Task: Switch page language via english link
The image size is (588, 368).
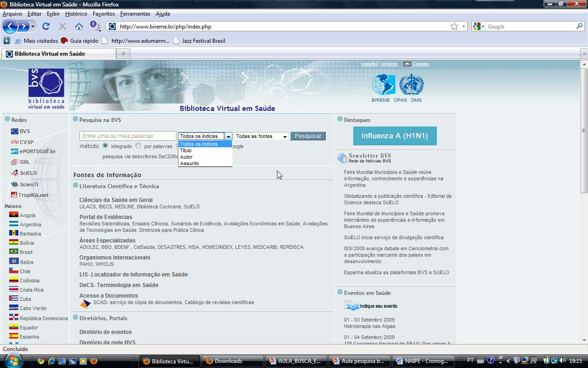Action: click(390, 64)
